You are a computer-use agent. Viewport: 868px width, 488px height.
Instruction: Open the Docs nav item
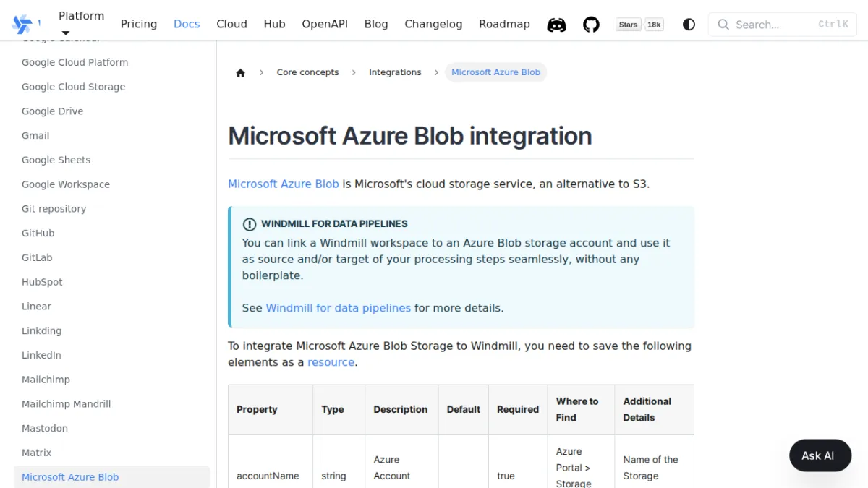(187, 24)
